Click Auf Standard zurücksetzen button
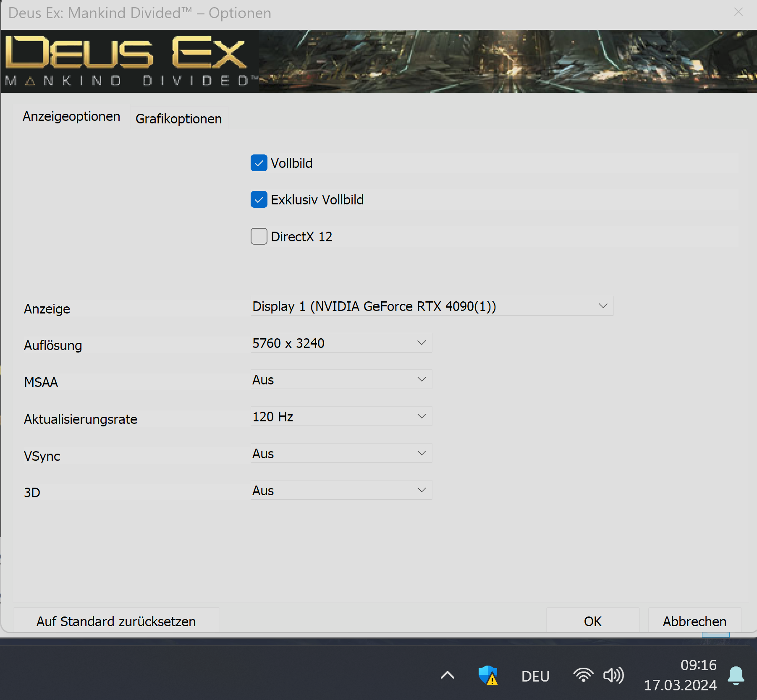757x700 pixels. pos(116,621)
